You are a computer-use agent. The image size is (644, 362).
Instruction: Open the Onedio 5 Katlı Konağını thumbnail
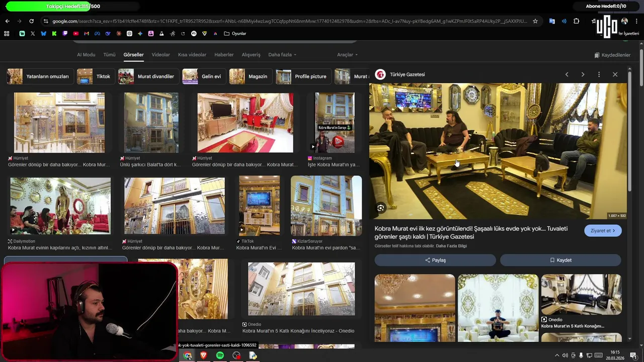(x=301, y=289)
